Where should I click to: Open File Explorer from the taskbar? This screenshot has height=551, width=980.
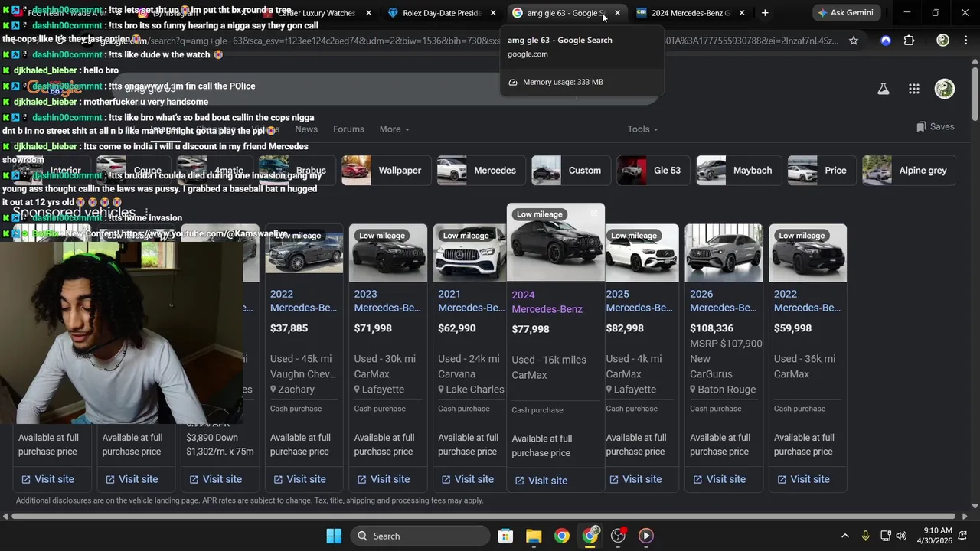pyautogui.click(x=534, y=536)
